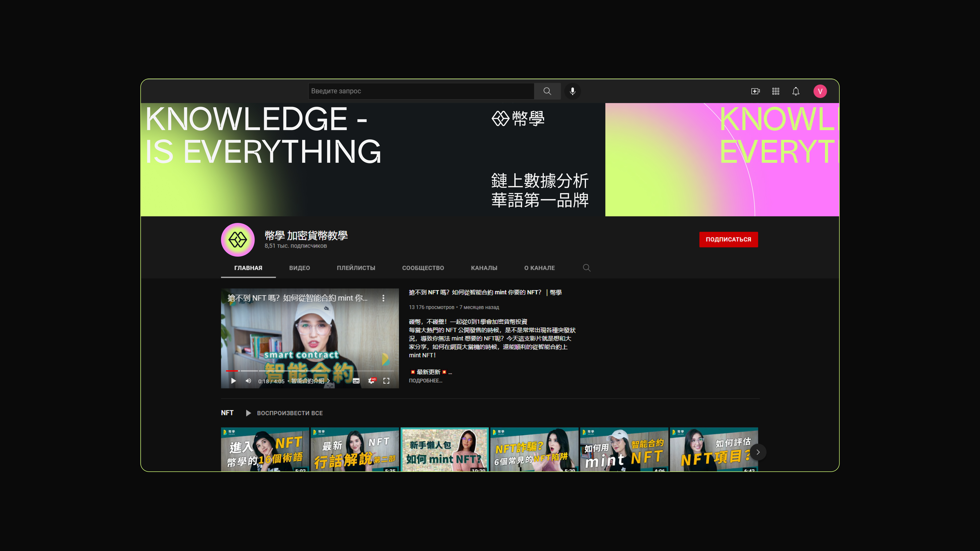Toggle fullscreen in the video player

386,381
